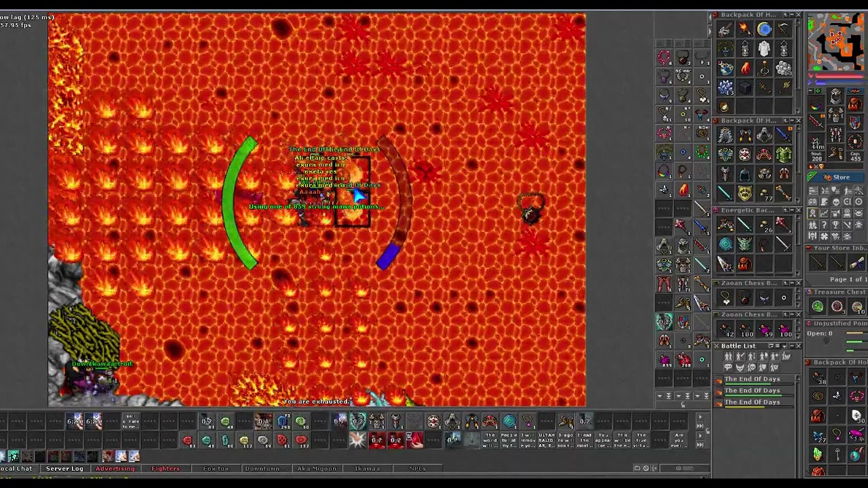Toggle fifth Battle List filter icon
The height and width of the screenshot is (488, 868).
[774, 356]
